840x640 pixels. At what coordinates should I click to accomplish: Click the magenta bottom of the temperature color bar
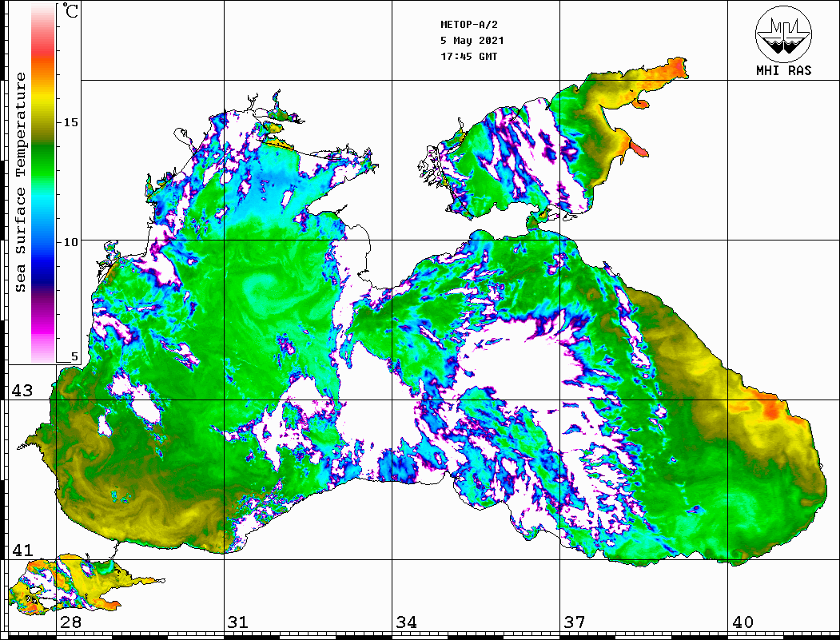click(x=43, y=327)
